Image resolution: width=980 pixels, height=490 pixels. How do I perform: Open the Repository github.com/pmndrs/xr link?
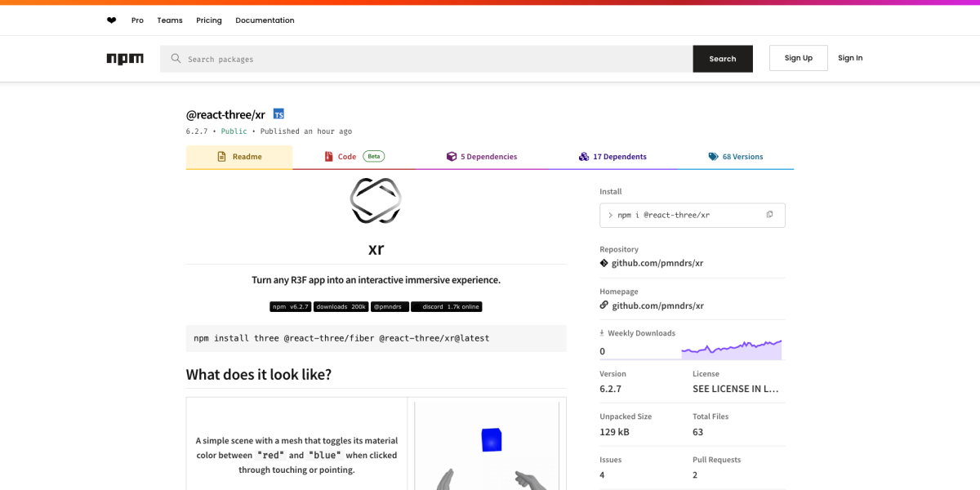(x=657, y=263)
